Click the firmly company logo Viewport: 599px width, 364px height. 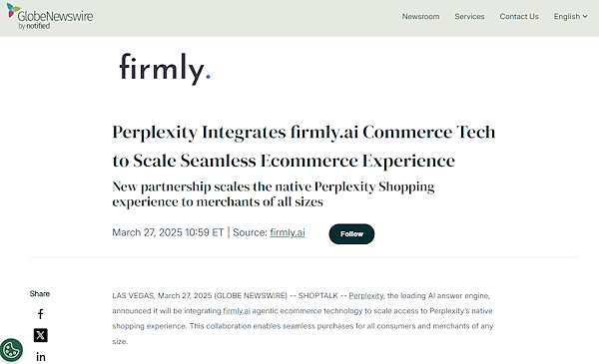[165, 69]
